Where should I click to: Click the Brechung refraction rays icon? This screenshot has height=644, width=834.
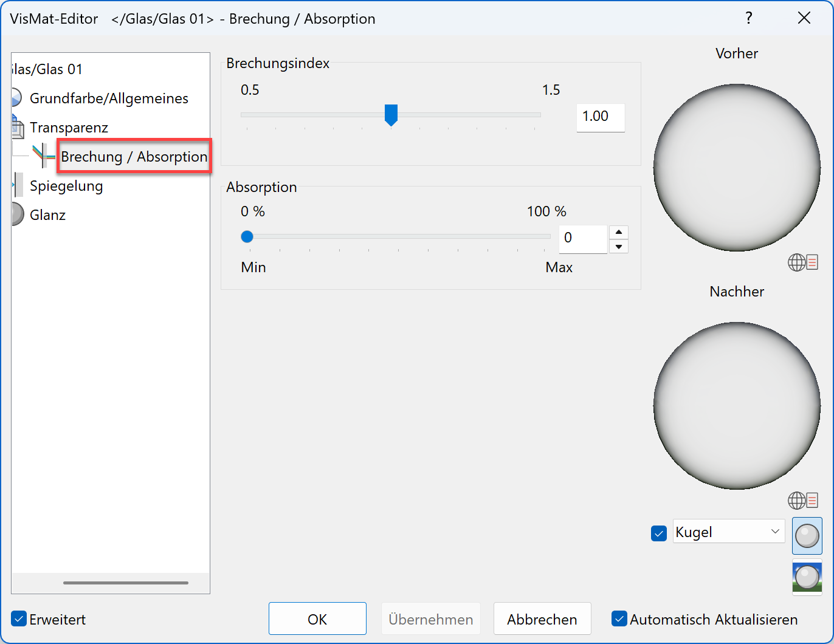pyautogui.click(x=43, y=156)
